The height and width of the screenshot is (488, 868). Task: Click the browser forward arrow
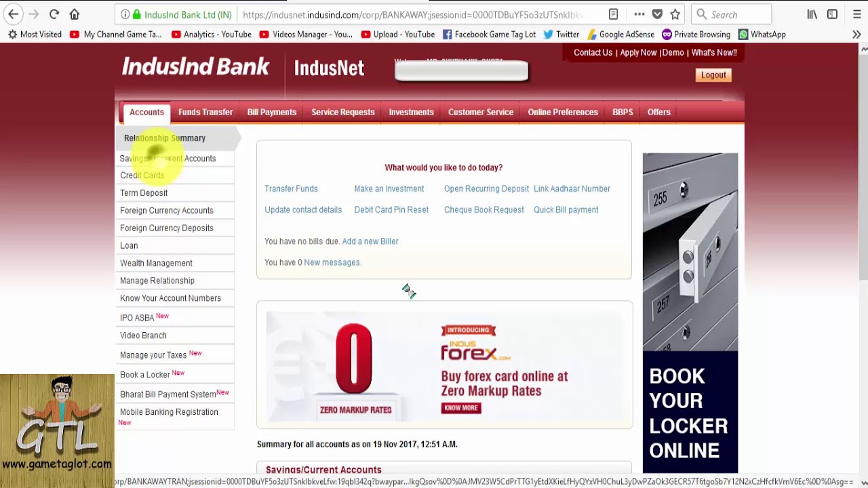[x=34, y=14]
